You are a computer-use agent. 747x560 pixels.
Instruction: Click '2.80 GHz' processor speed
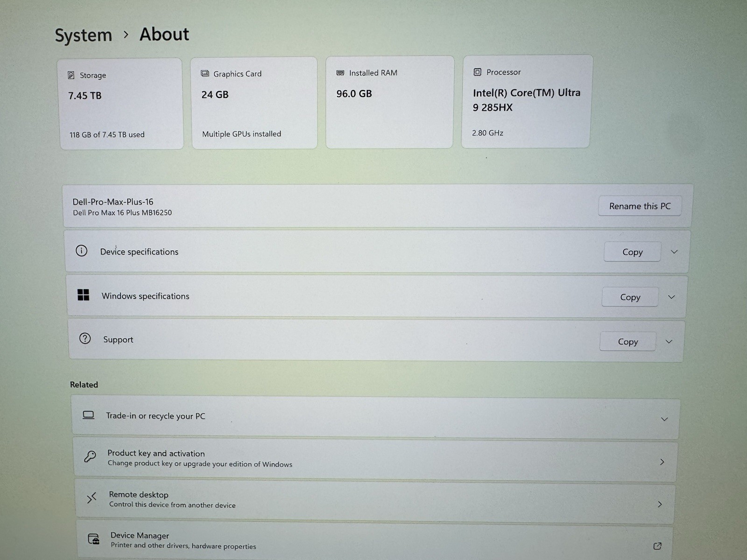(x=487, y=133)
